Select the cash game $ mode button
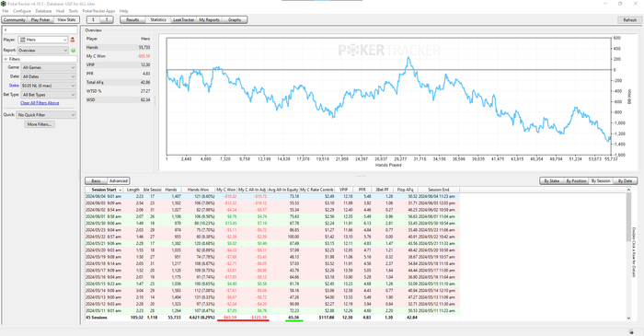This screenshot has width=644, height=336. pos(93,19)
